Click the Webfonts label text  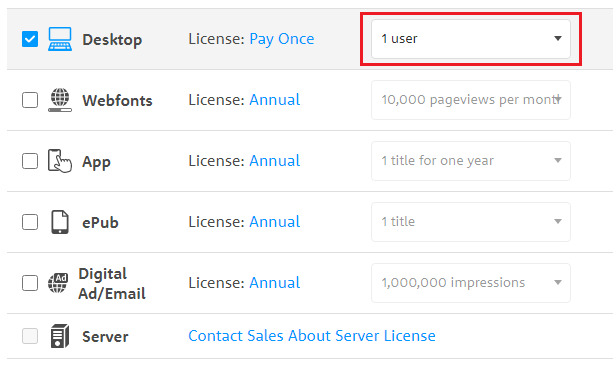117,101
